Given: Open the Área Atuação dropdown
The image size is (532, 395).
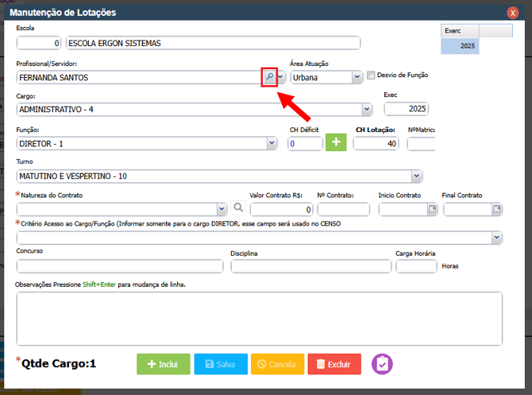Looking at the screenshot, I should (x=357, y=77).
